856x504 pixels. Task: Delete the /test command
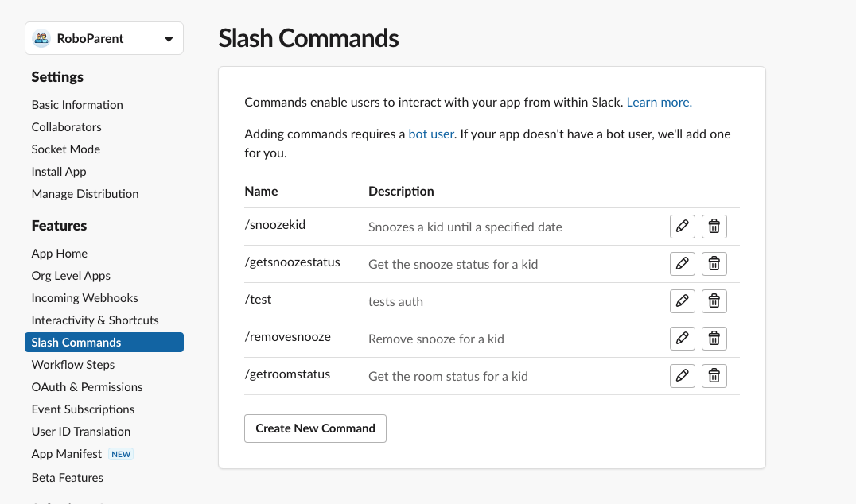[714, 300]
